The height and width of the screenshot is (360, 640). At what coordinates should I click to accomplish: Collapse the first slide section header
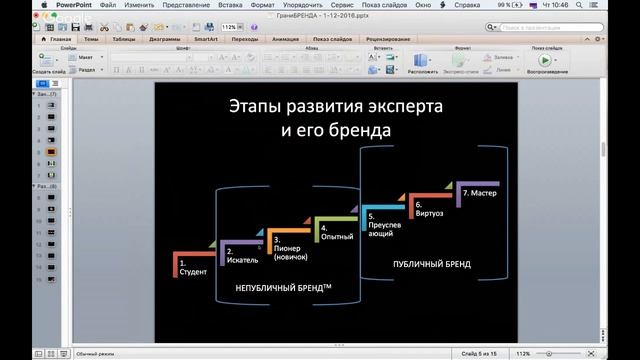[x=34, y=94]
